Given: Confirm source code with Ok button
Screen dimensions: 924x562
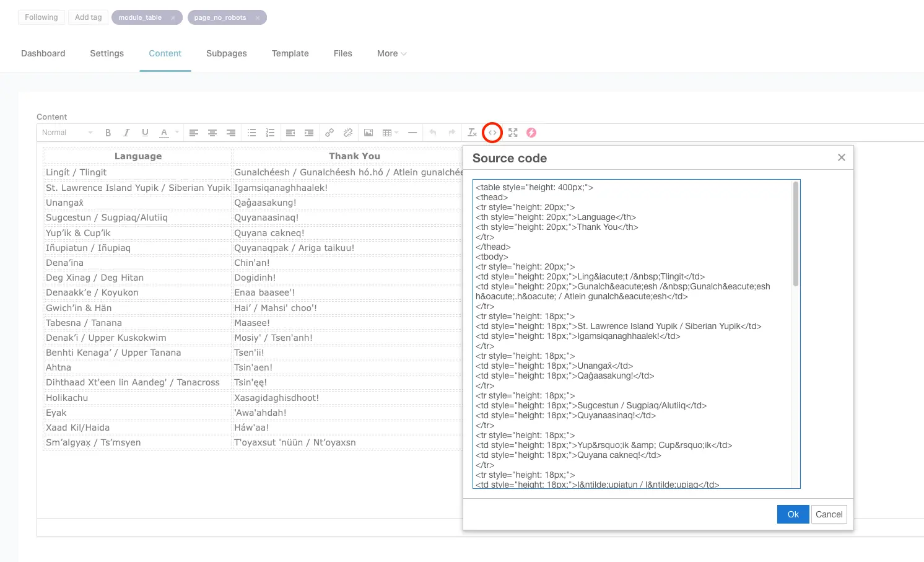Looking at the screenshot, I should [793, 514].
